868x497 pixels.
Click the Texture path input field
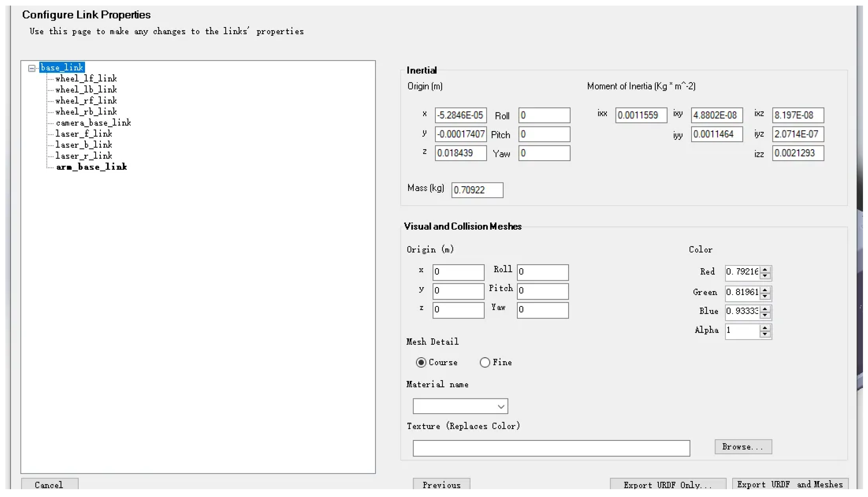click(551, 448)
